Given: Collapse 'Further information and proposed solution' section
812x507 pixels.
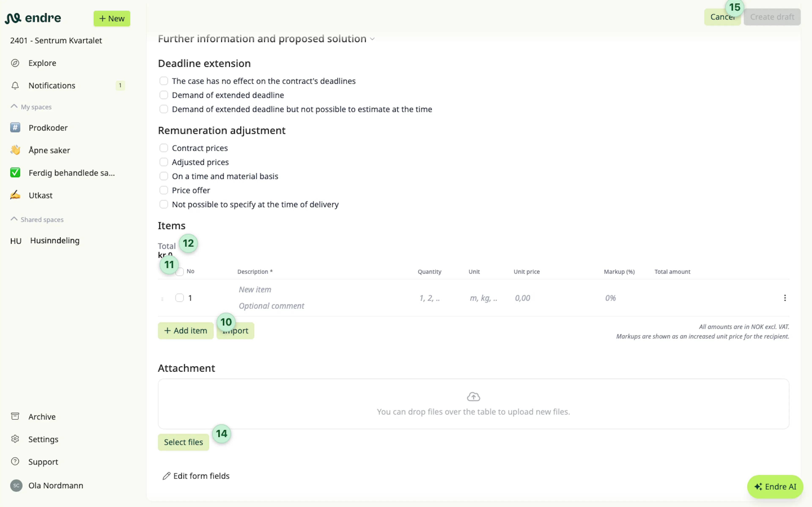Looking at the screenshot, I should pos(372,39).
